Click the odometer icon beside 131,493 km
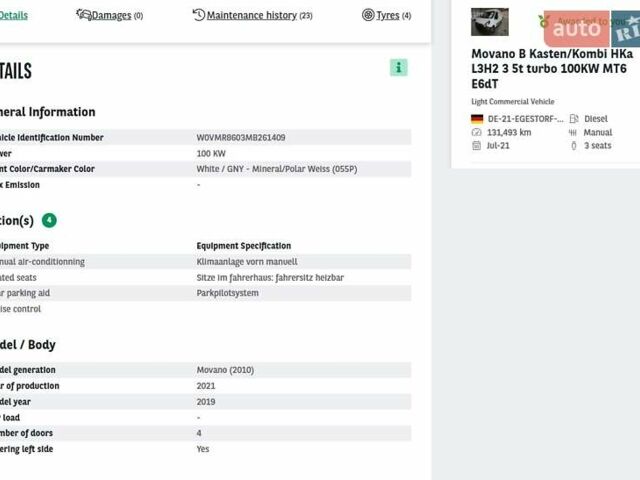640x480 pixels. tap(477, 132)
